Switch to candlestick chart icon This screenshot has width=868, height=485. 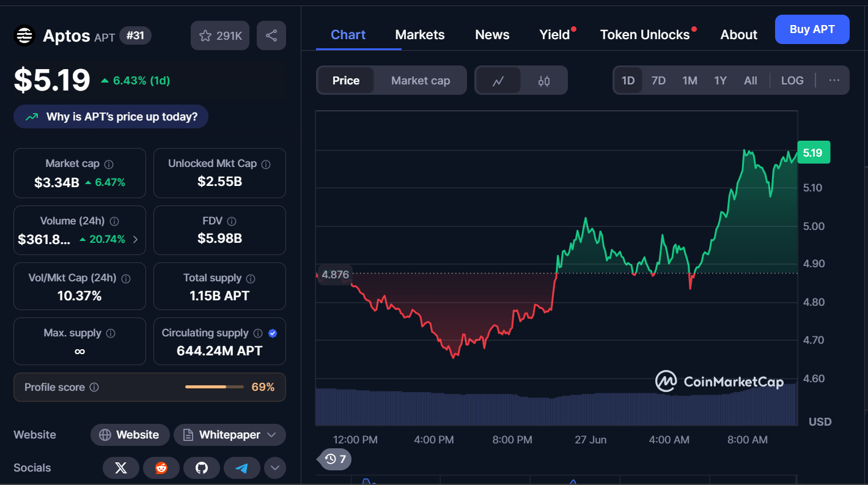coord(544,81)
